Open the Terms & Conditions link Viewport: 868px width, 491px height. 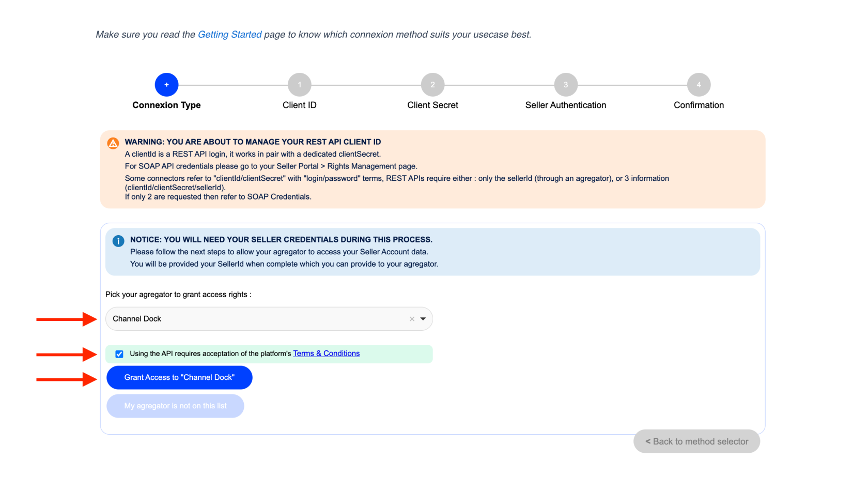[327, 354]
